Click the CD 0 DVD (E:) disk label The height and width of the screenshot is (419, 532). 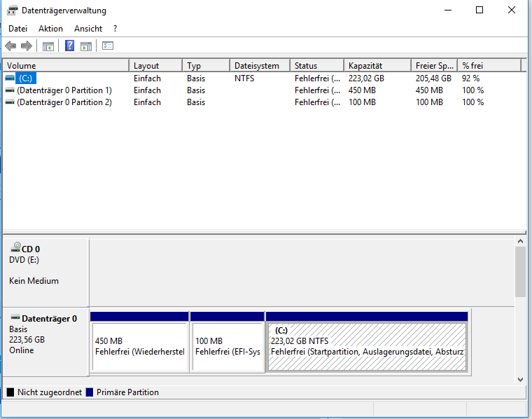point(45,273)
